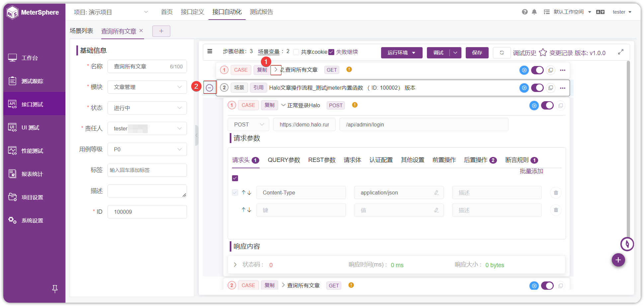Switch to the 断言规则 tab
644x306 pixels.
click(x=521, y=160)
